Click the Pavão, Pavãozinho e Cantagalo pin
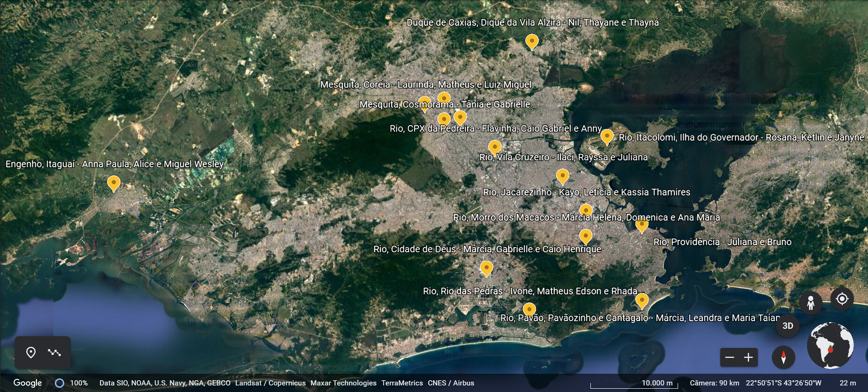This screenshot has width=868, height=392. click(642, 300)
